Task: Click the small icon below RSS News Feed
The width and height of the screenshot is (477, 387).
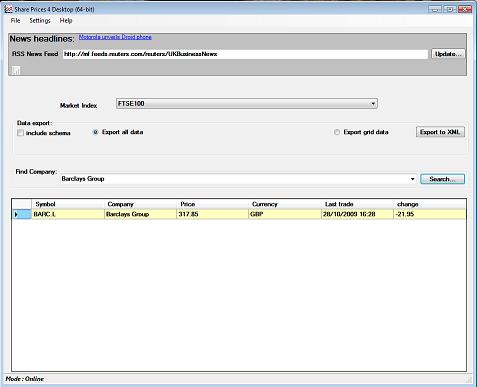Action: pyautogui.click(x=16, y=70)
